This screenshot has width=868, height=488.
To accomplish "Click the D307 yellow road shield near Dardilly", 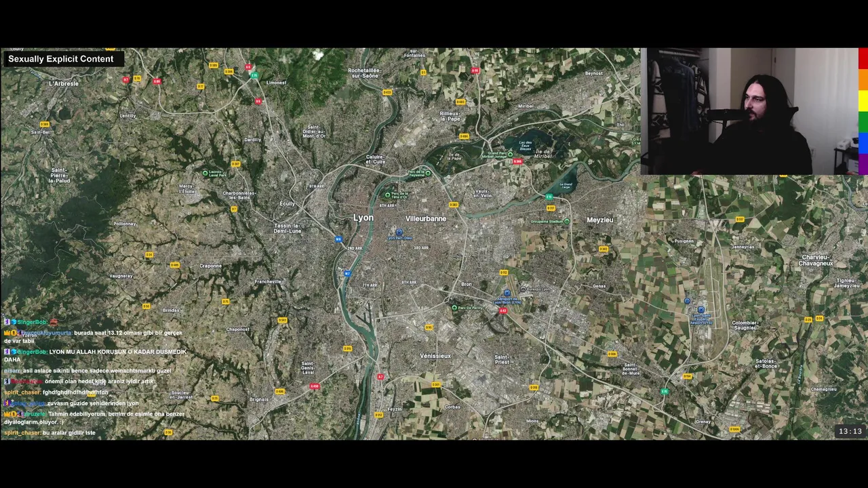I will pos(235,164).
